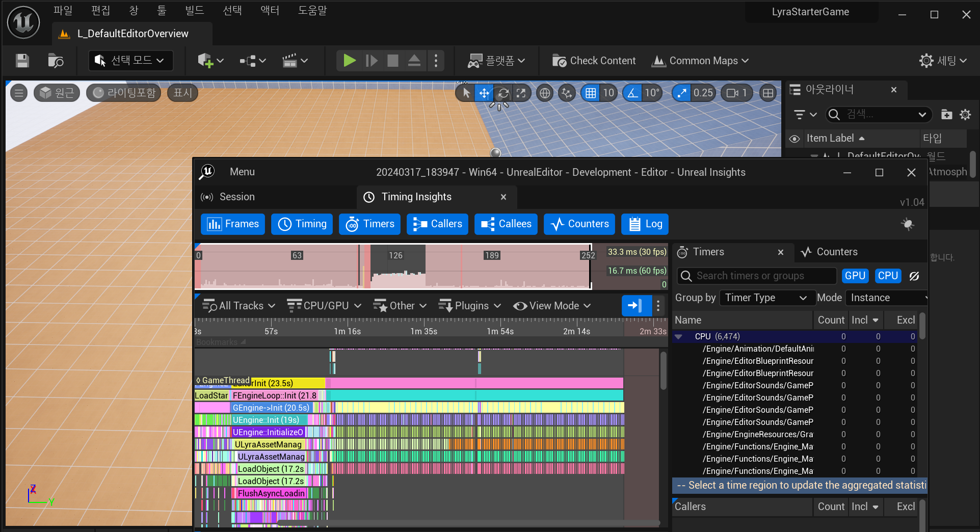Screen dimensions: 980x532
Task: Toggle the GPU timers filter
Action: point(855,276)
